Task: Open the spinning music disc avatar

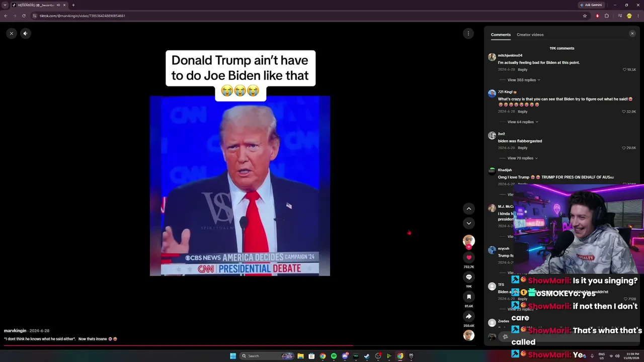Action: tap(469, 335)
